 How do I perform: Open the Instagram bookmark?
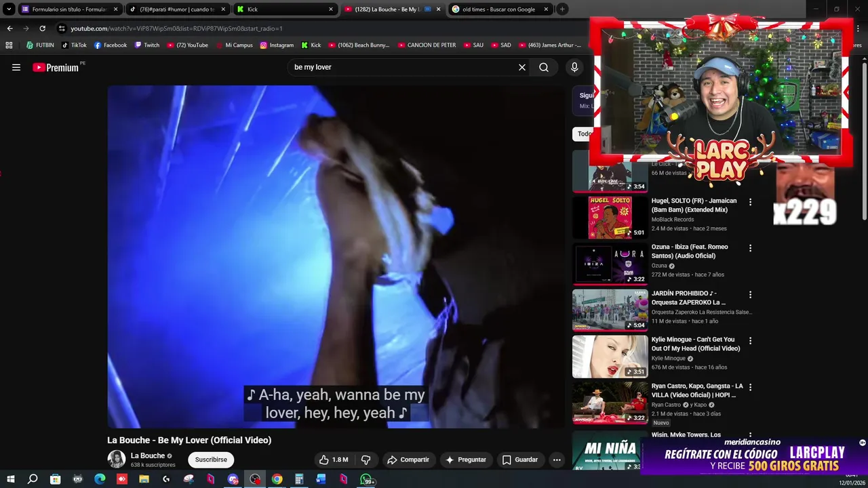277,45
